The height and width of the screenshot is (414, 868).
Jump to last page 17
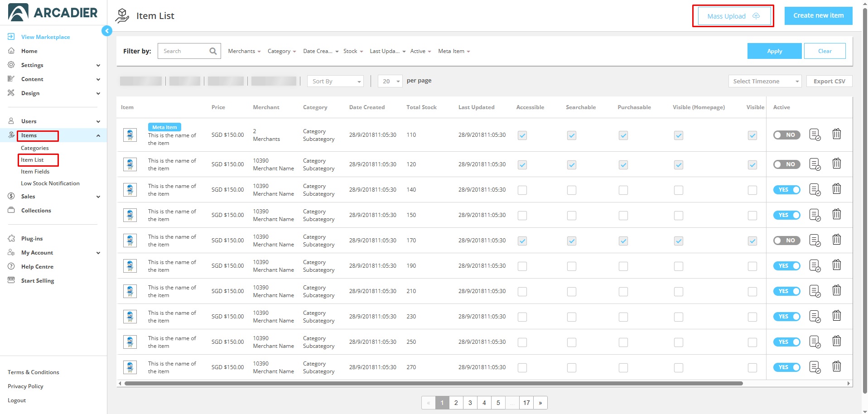tap(526, 403)
